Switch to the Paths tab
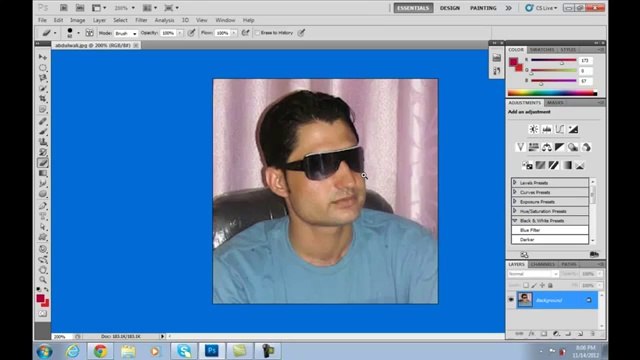Screen dimensions: 640x360 pyautogui.click(x=569, y=264)
